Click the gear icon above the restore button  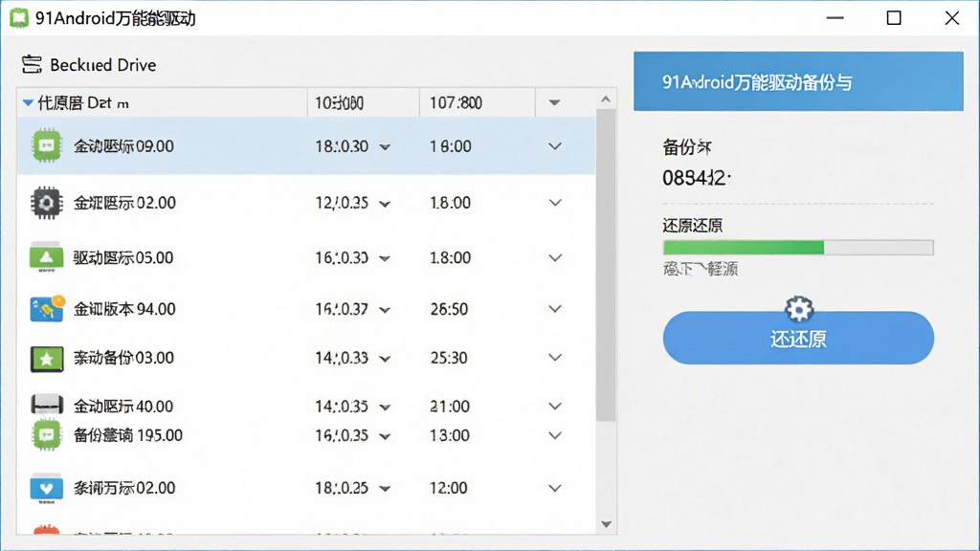coord(799,309)
